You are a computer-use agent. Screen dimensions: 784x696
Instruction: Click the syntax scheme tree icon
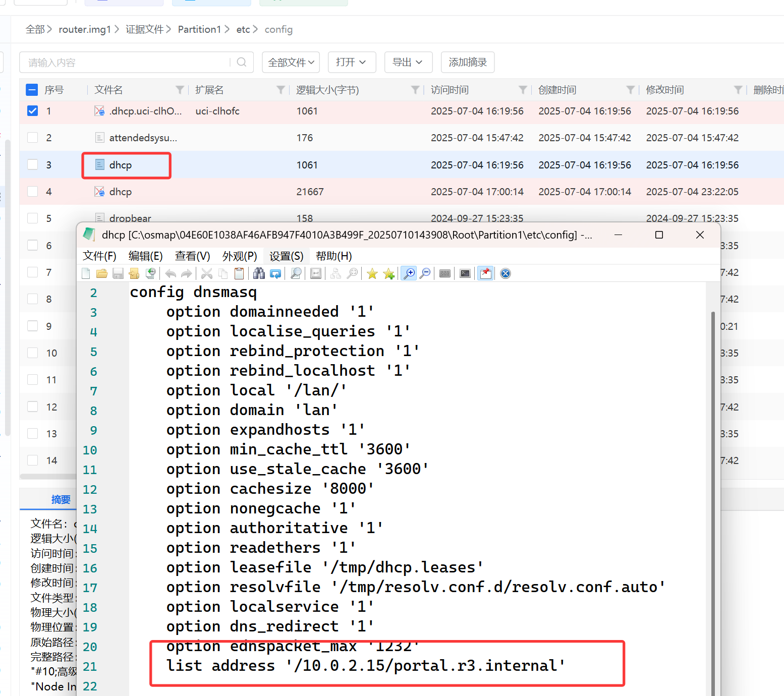336,273
